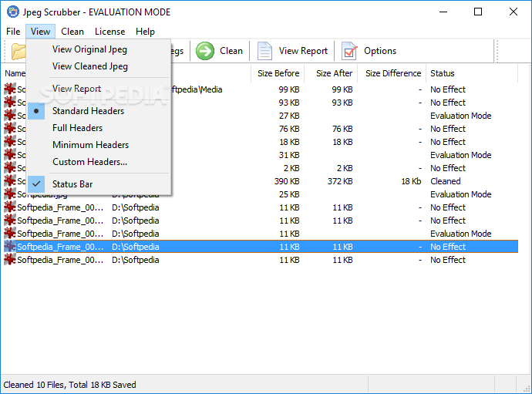The width and height of the screenshot is (532, 394).
Task: Maximize the Jpeg Scrubber window
Action: (478, 12)
